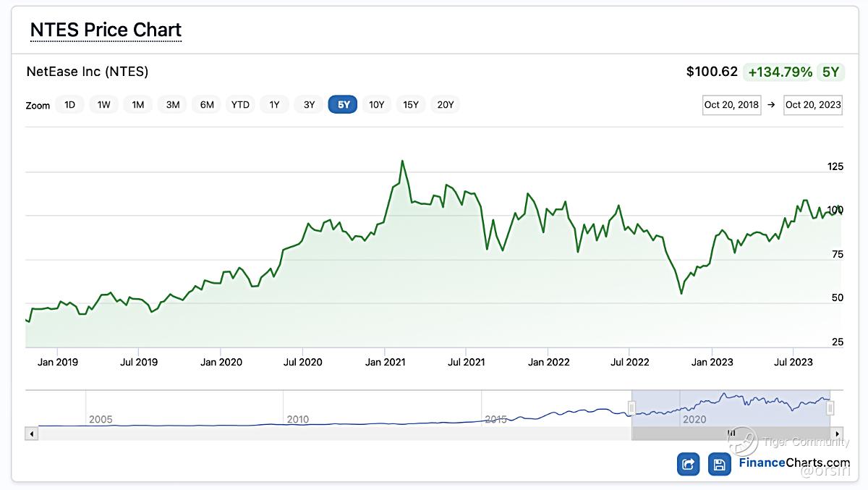Click the $100.62 price value
Screen dimensions: 868x490
coord(712,72)
